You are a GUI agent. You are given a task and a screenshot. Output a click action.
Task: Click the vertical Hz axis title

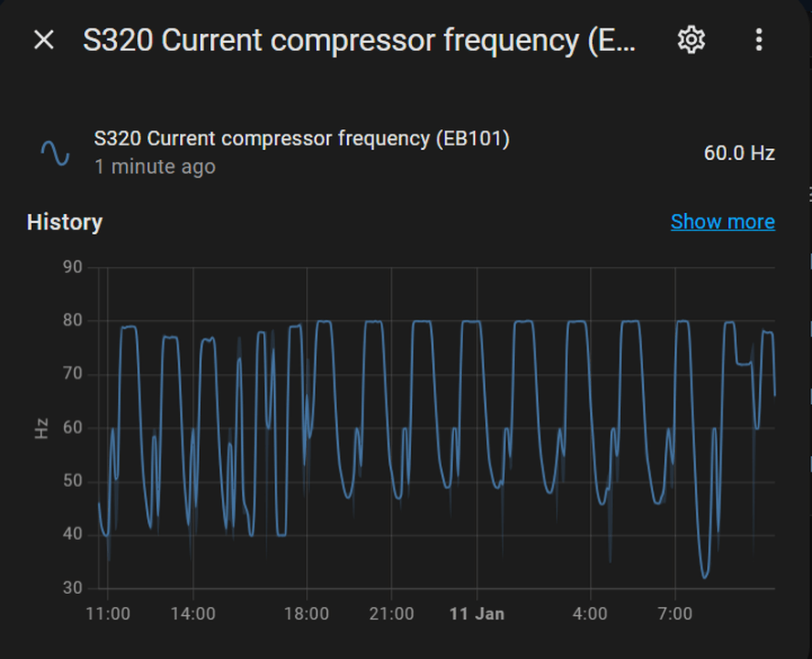click(x=42, y=428)
